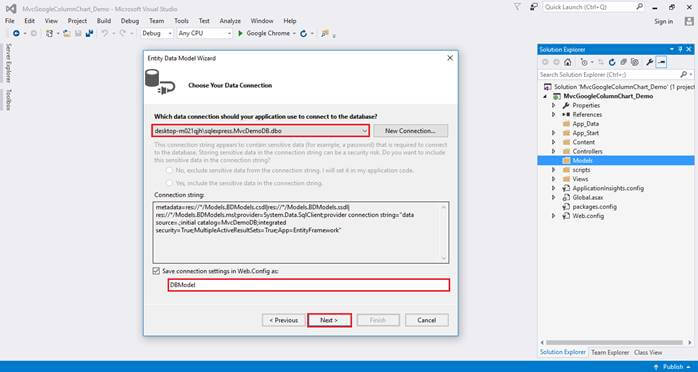
Task: Click the Undo toolbar icon
Action: [x=105, y=33]
